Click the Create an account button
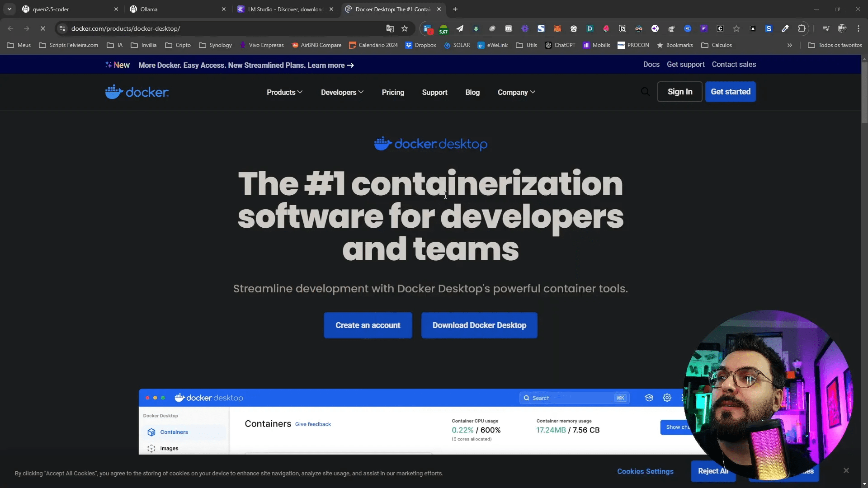Viewport: 868px width, 488px height. coord(368,325)
